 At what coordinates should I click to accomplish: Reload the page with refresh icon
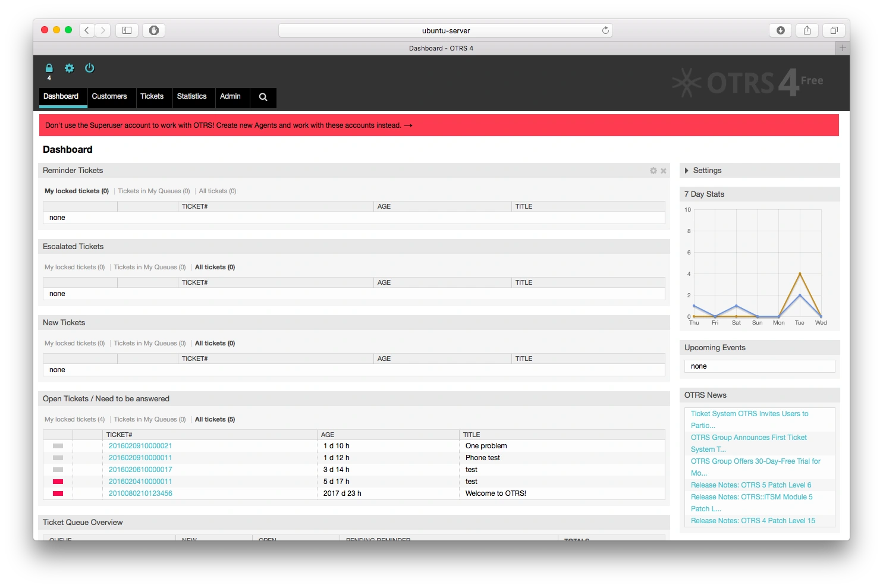(x=605, y=30)
